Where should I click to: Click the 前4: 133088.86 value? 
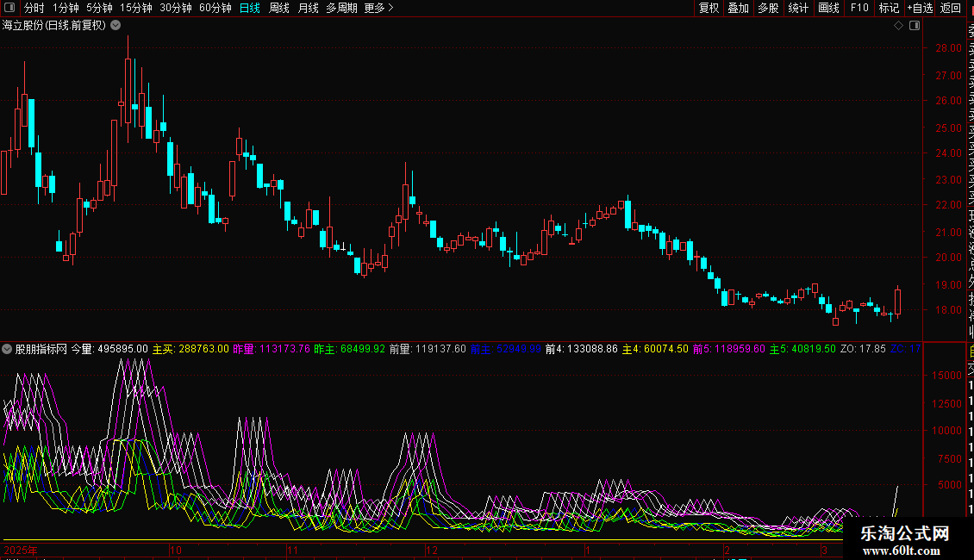582,349
